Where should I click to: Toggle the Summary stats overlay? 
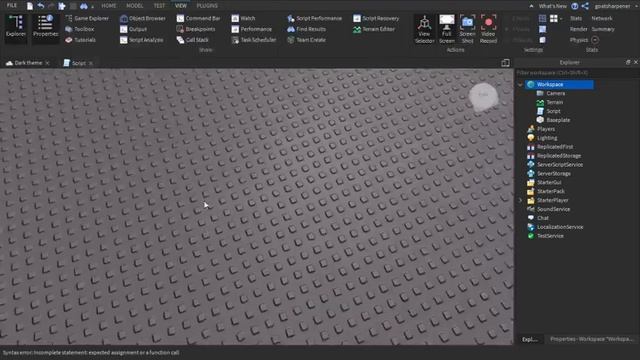[x=603, y=29]
